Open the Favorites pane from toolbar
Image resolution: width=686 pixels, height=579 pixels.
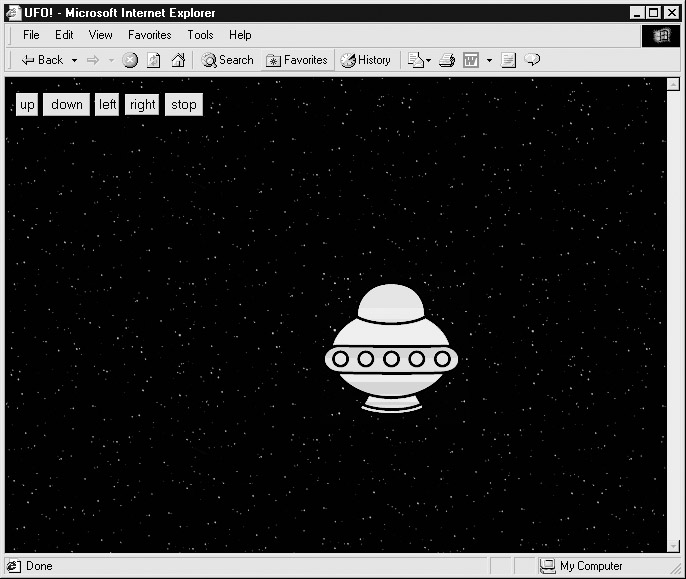click(x=297, y=60)
